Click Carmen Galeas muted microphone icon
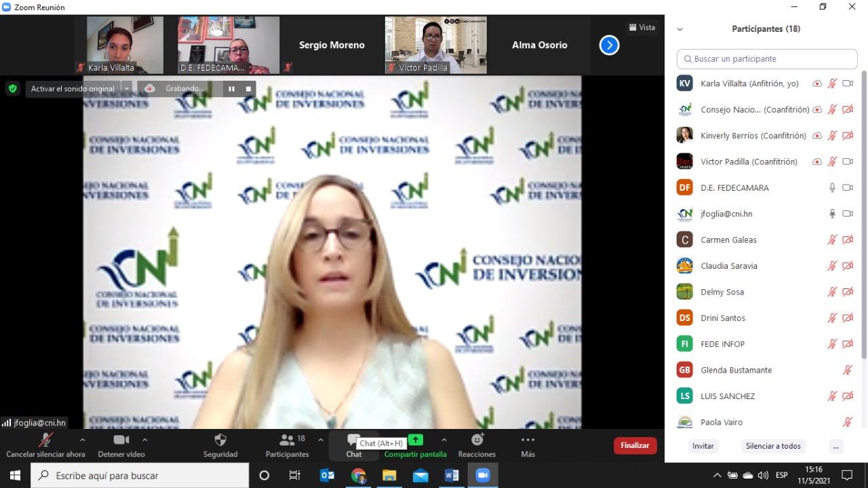The image size is (868, 488). pyautogui.click(x=832, y=240)
